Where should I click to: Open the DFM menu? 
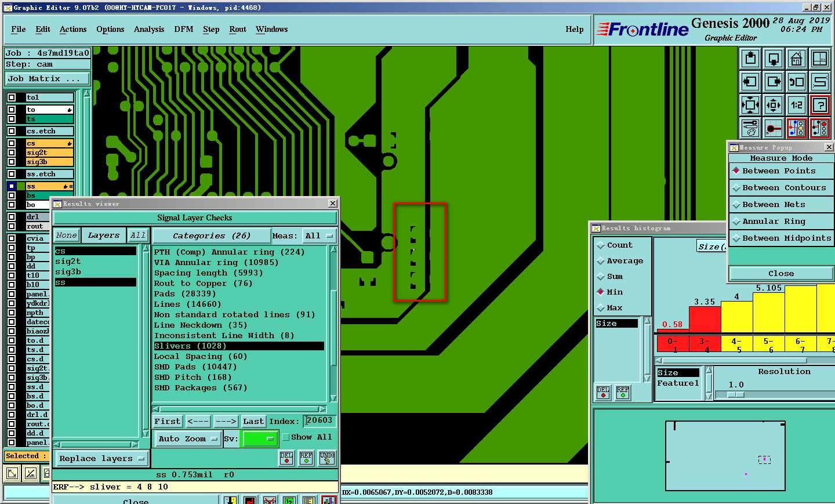pyautogui.click(x=184, y=30)
